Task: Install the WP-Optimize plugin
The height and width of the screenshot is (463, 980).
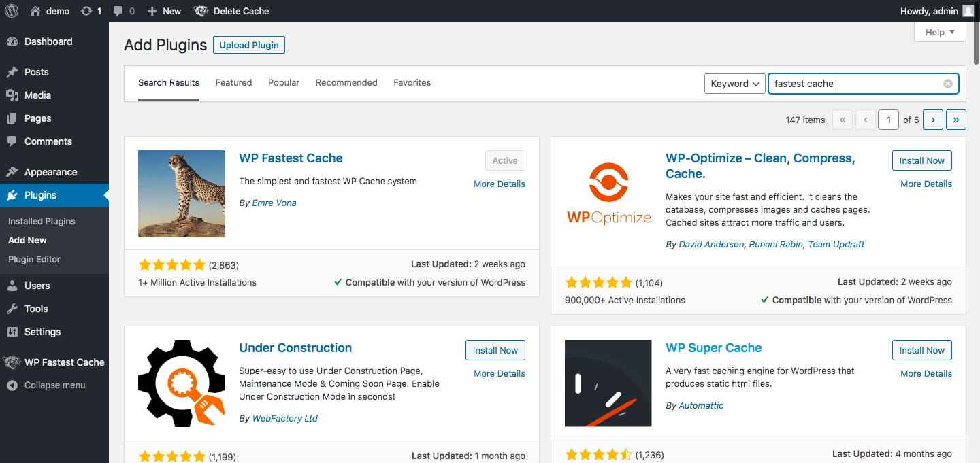Action: coord(922,160)
